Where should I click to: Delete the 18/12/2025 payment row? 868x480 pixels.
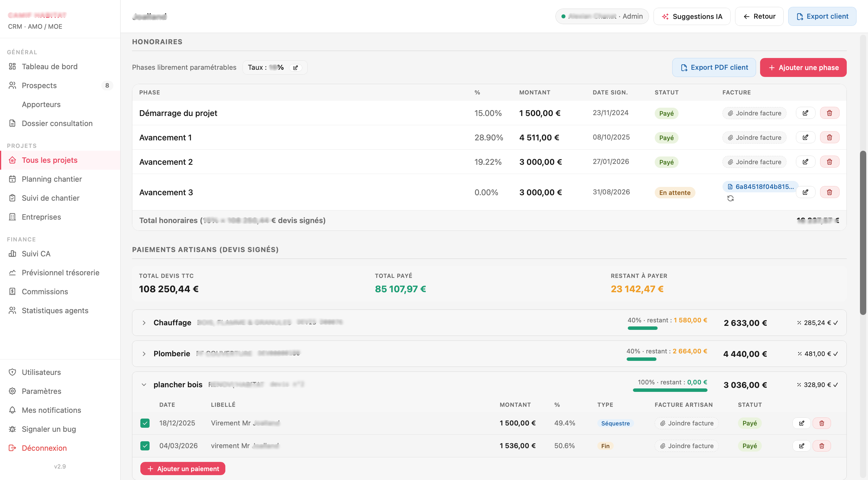click(821, 423)
